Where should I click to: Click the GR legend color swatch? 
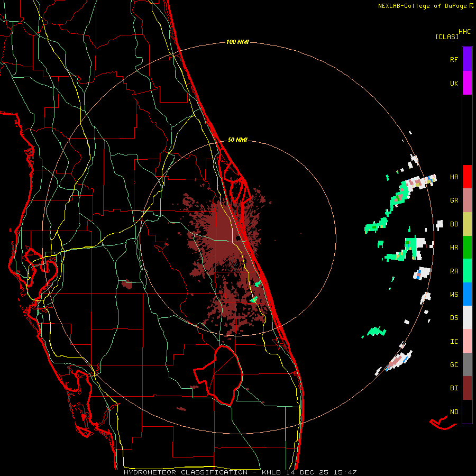point(467,200)
